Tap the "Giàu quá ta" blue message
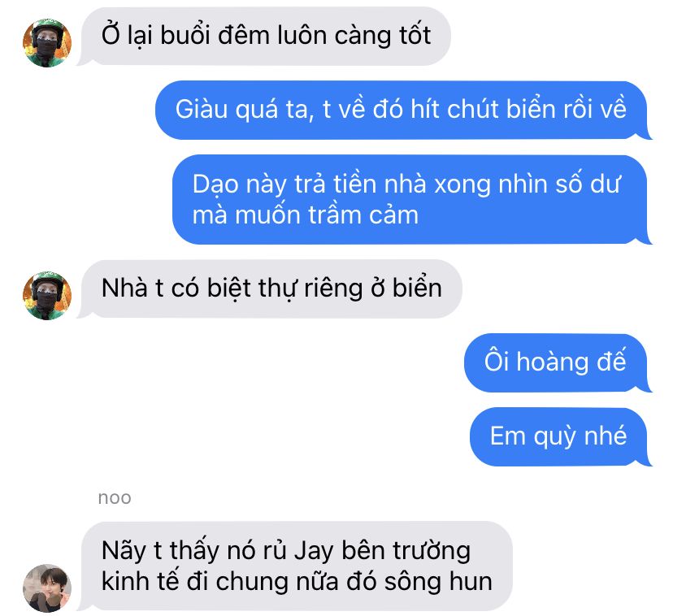The height and width of the screenshot is (616, 673). click(x=402, y=110)
